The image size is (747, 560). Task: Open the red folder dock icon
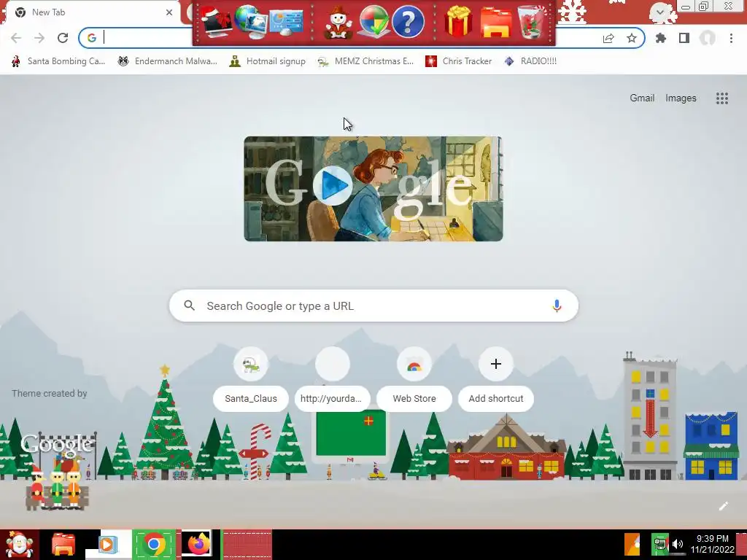(x=495, y=22)
